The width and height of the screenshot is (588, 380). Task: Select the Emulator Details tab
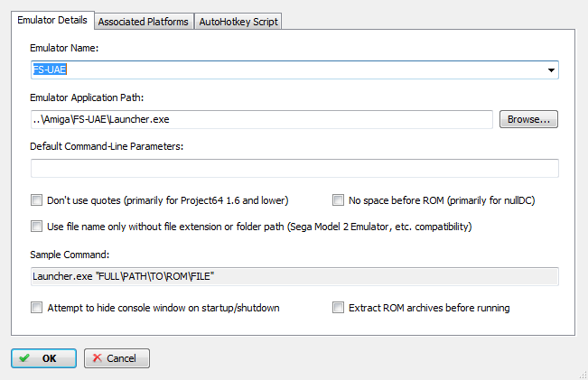pyautogui.click(x=52, y=20)
